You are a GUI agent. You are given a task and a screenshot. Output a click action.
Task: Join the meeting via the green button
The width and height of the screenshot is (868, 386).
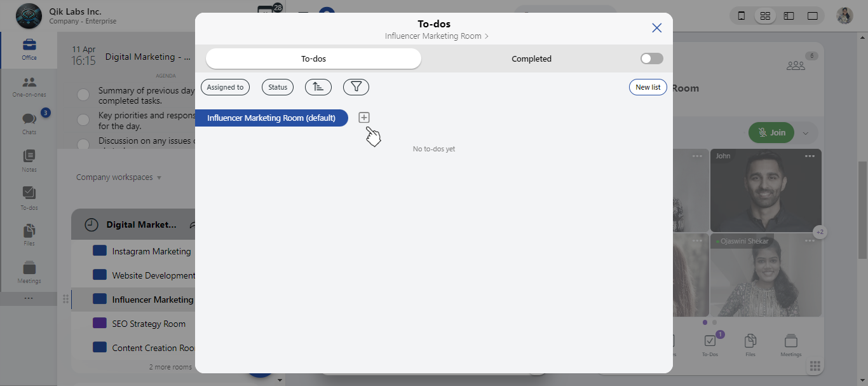(771, 132)
